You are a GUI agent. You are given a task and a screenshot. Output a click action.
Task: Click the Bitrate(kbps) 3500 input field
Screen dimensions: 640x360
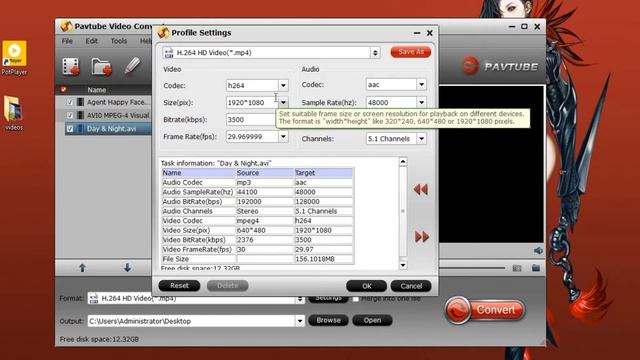click(251, 120)
